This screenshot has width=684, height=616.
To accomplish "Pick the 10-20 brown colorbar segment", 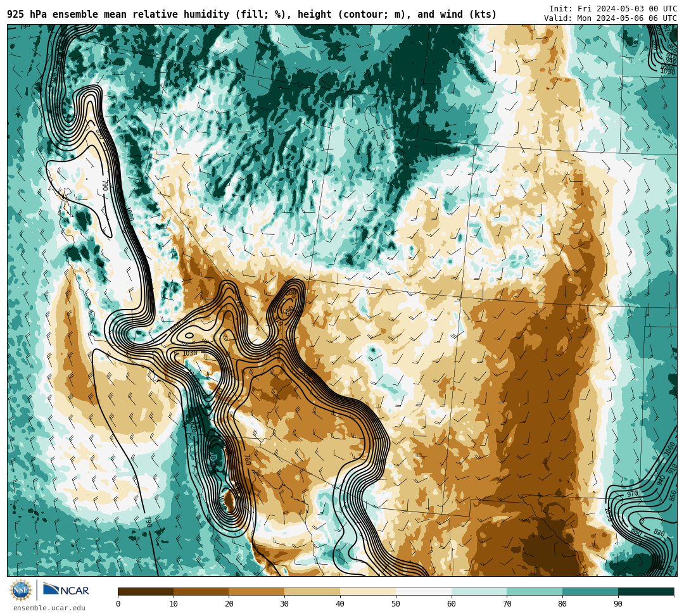I will pyautogui.click(x=201, y=591).
